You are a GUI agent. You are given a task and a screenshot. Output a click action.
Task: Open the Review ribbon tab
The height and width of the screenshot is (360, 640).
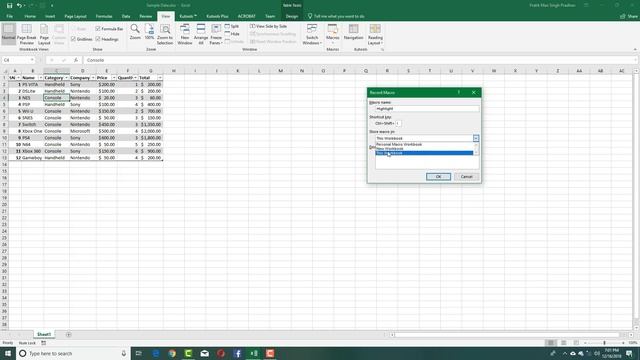[145, 16]
